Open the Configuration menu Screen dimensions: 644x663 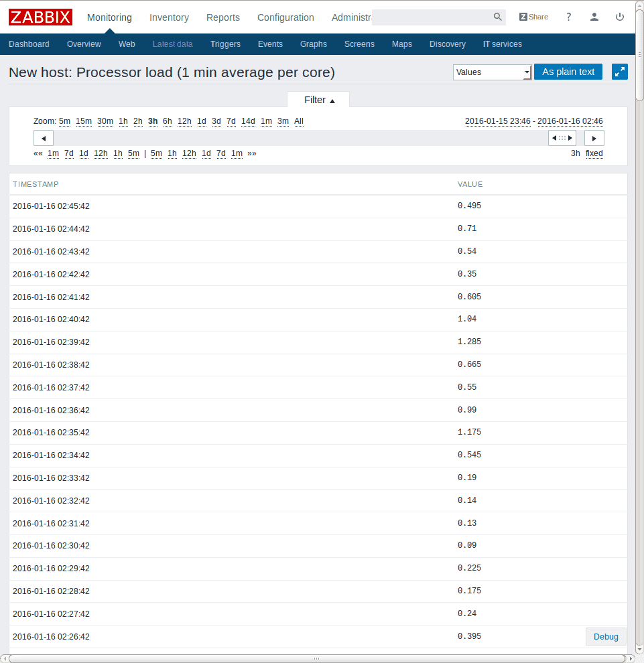[x=285, y=17]
